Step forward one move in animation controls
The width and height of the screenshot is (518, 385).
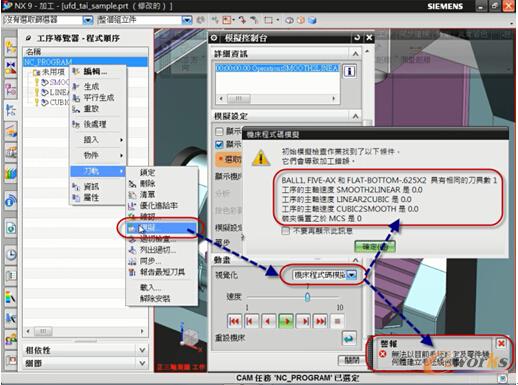(x=303, y=321)
